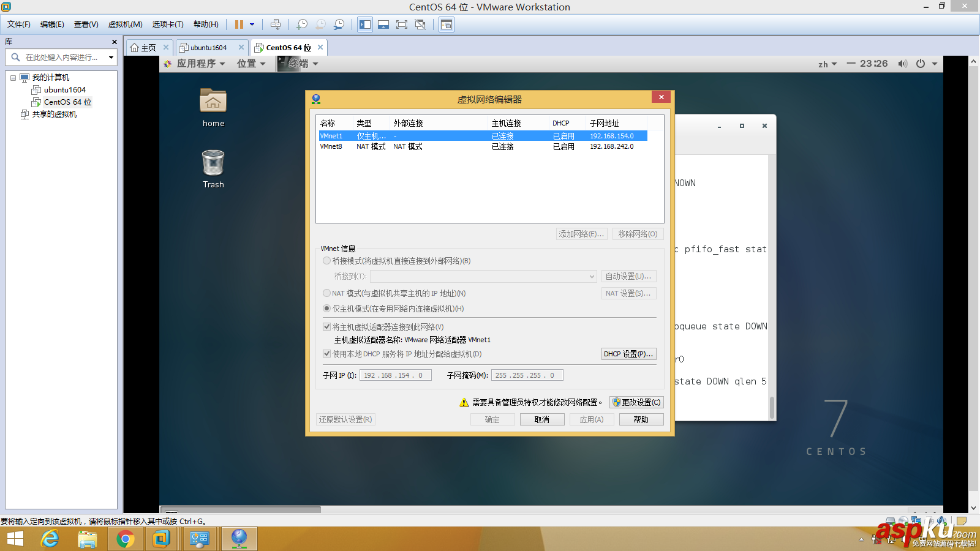980x551 pixels.
Task: Open Google Chrome from the taskbar
Action: click(x=126, y=539)
